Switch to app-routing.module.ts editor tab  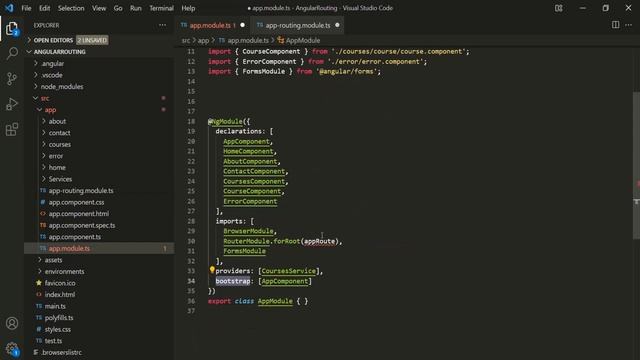[298, 25]
